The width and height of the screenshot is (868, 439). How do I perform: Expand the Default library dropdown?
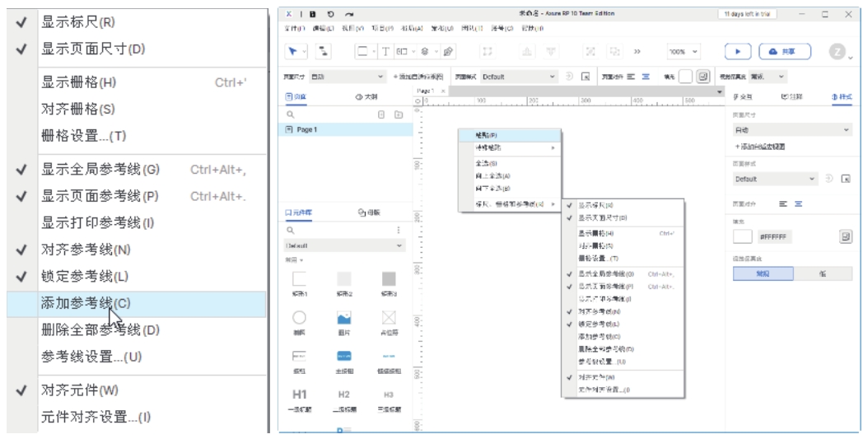tap(344, 245)
